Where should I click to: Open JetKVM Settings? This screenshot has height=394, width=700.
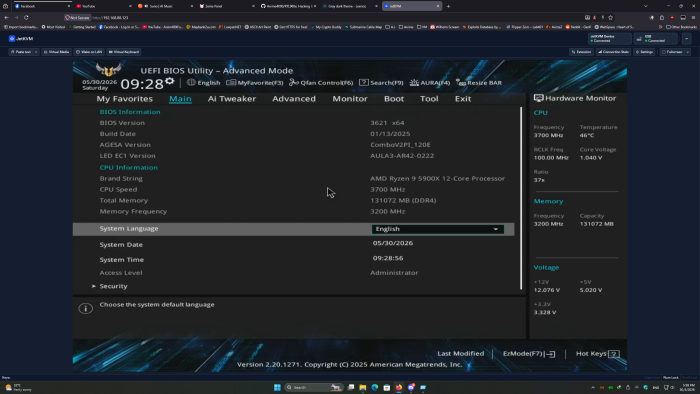644,52
